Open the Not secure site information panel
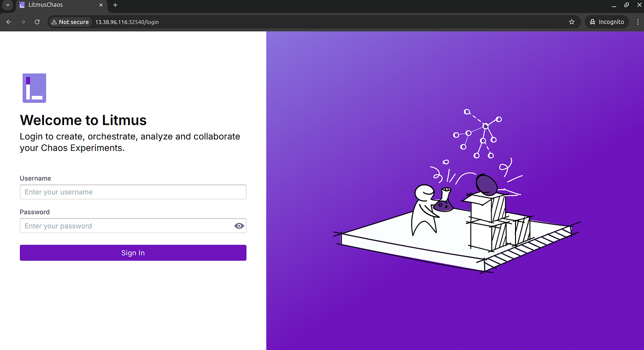 pyautogui.click(x=70, y=21)
